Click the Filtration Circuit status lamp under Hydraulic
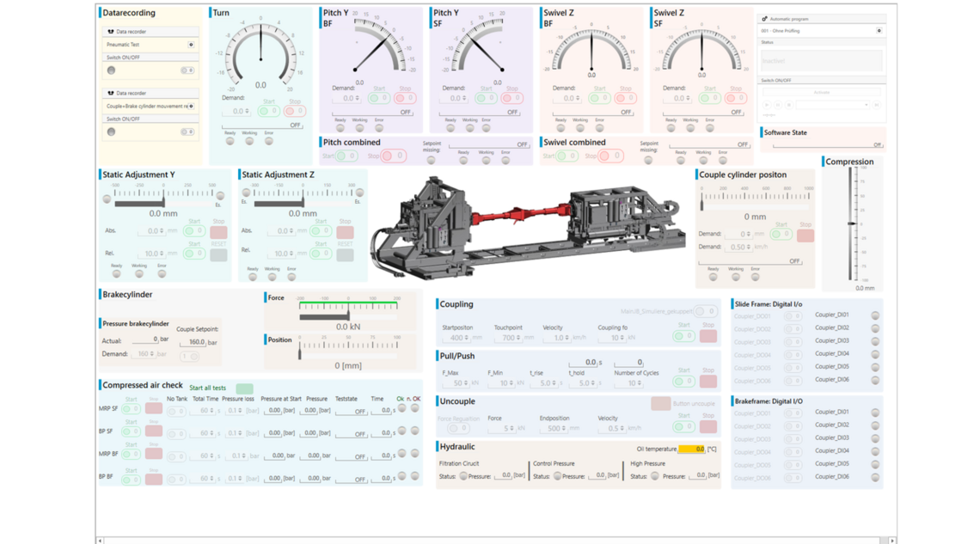Viewport: 980px width, 544px height. [x=463, y=475]
